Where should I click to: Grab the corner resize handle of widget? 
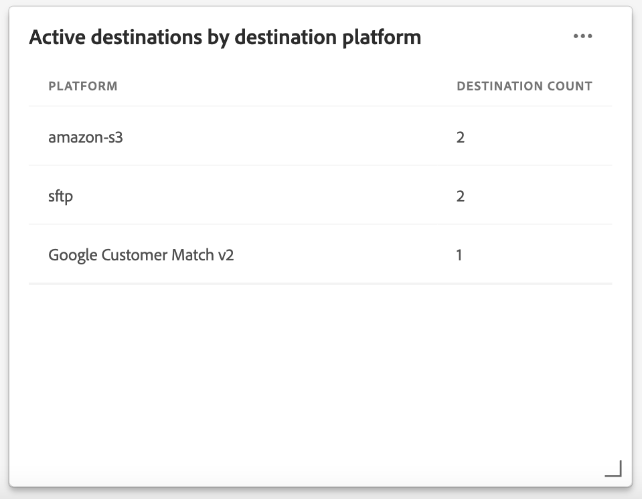point(613,469)
